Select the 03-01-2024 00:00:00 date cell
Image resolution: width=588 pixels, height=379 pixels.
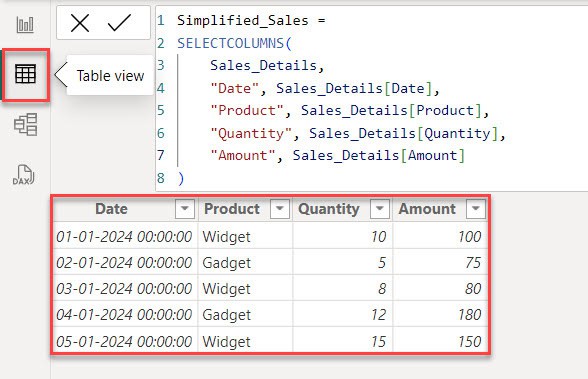pyautogui.click(x=125, y=289)
